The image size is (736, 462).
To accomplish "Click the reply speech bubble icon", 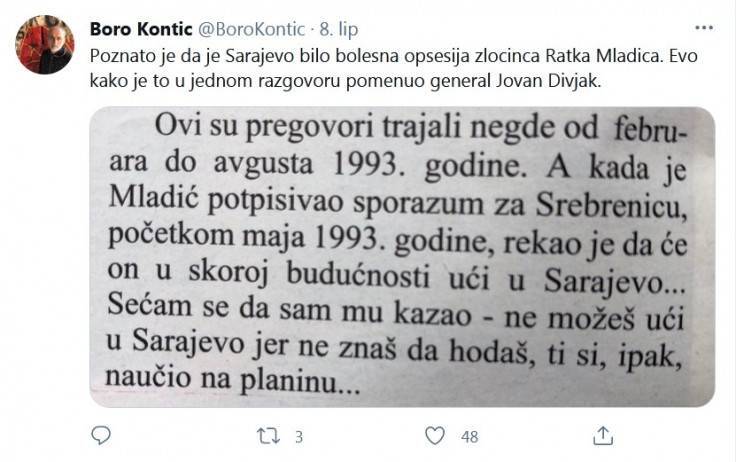I will [x=100, y=436].
